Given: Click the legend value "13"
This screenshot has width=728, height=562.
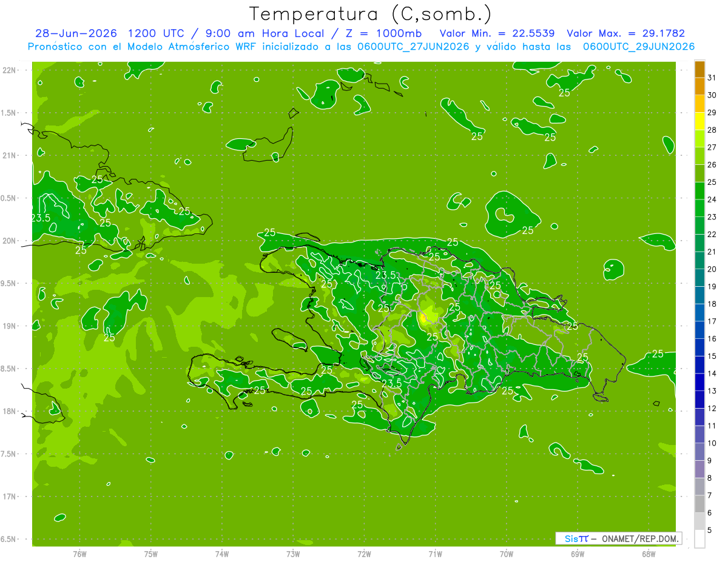Looking at the screenshot, I should pyautogui.click(x=712, y=391).
